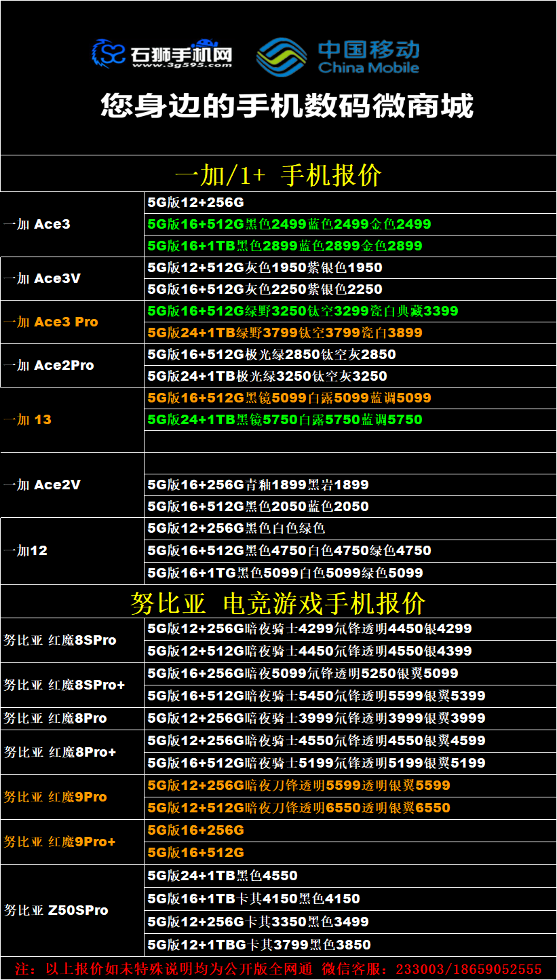Screen dimensions: 557x980
Task: Click the China Mobile logo symbol
Action: click(282, 57)
